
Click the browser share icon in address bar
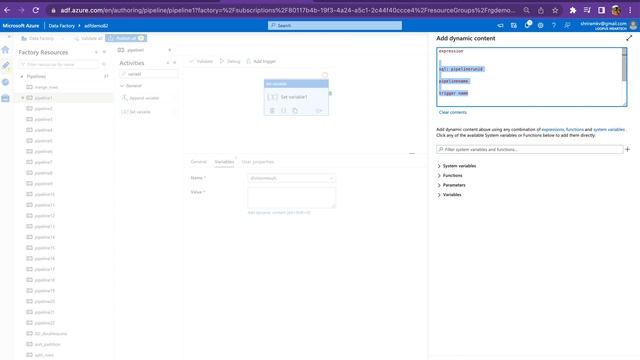click(541, 10)
